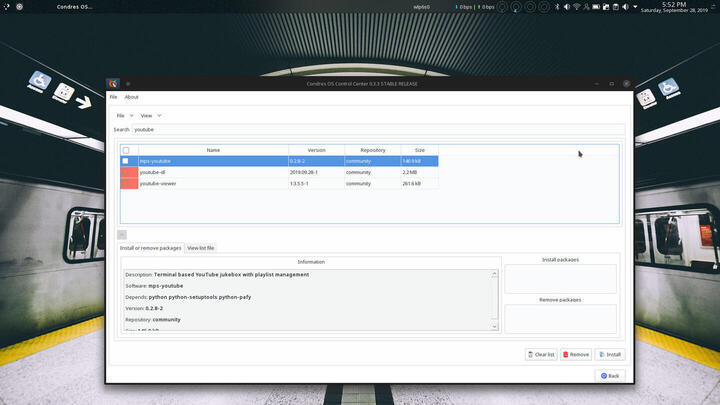Click the battery indicator in the top panel
Screen dimensions: 720x405
tap(596, 7)
